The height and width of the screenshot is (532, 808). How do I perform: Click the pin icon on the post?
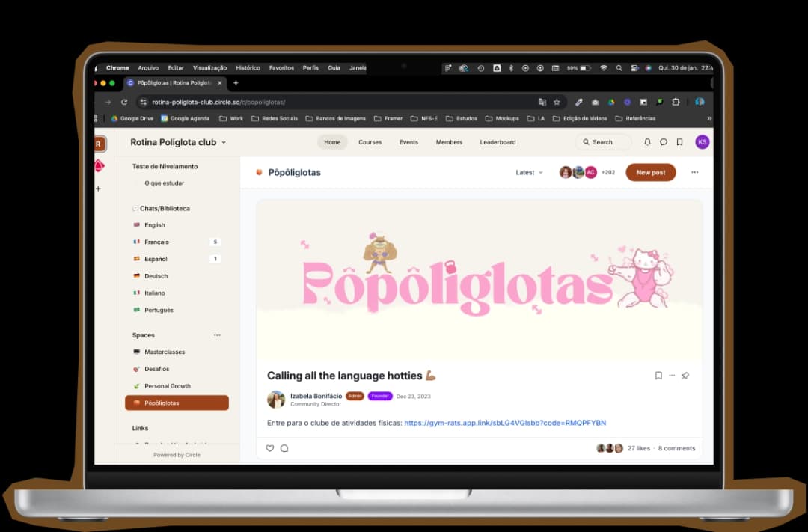[685, 376]
